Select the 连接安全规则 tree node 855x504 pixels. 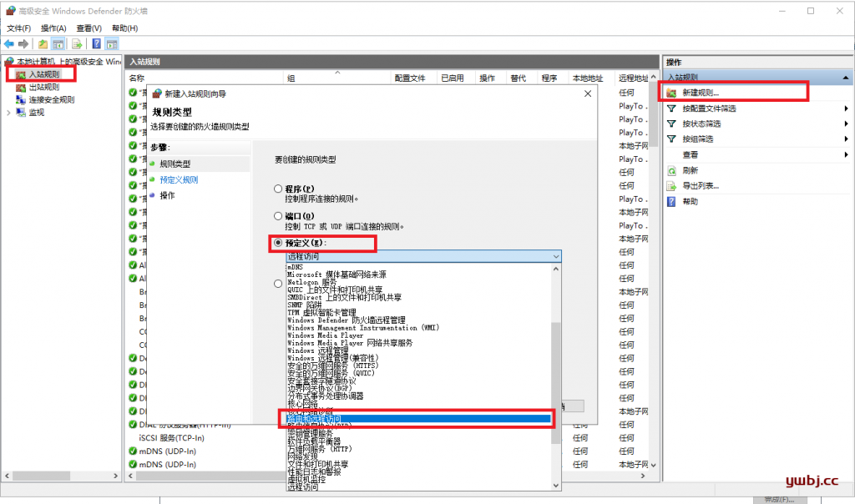[x=52, y=99]
